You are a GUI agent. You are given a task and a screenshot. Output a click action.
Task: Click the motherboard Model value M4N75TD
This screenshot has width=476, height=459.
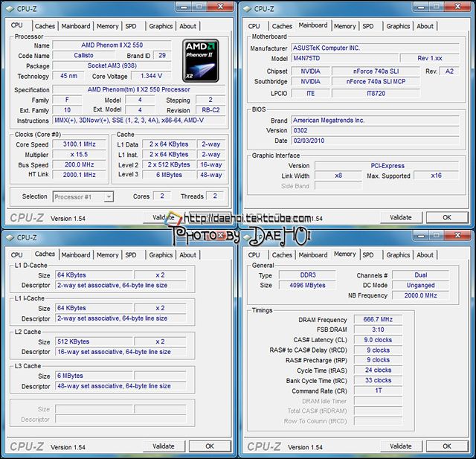[344, 58]
